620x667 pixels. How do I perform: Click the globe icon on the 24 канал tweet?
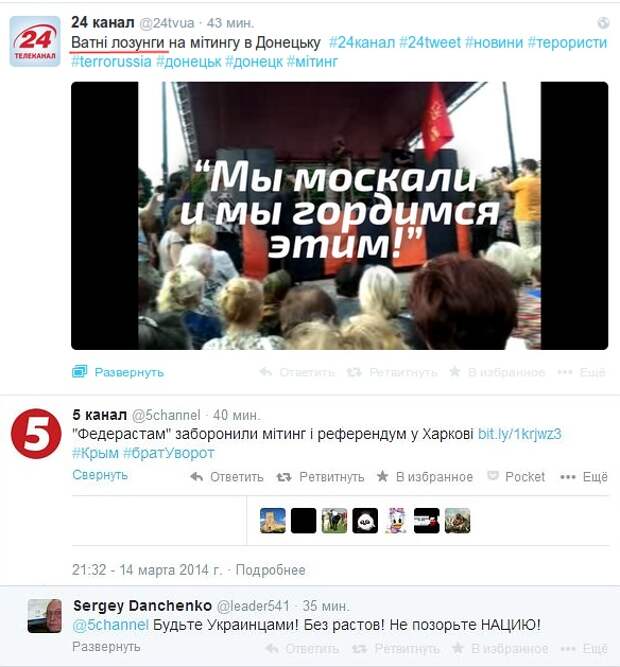603,23
